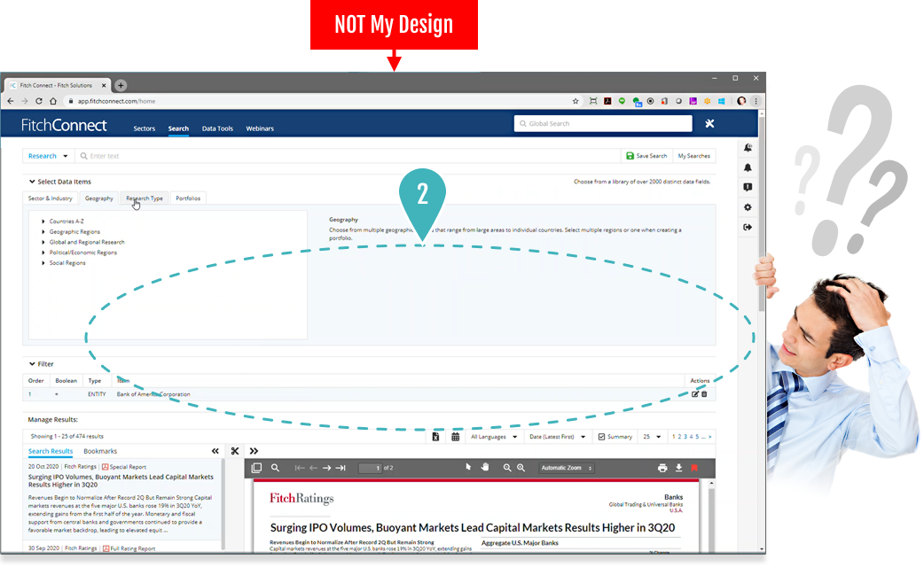
Task: Expand the Social Regions node
Action: point(43,263)
